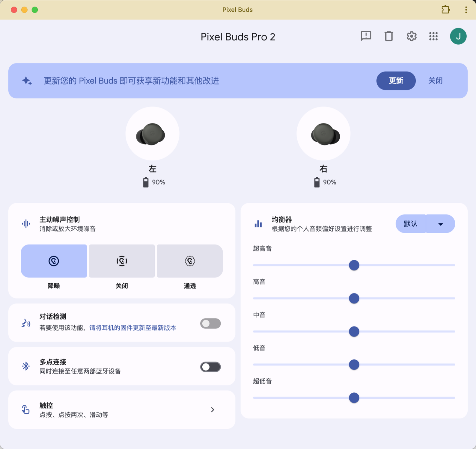Click the trash icon to forget device
476x449 pixels.
(389, 36)
